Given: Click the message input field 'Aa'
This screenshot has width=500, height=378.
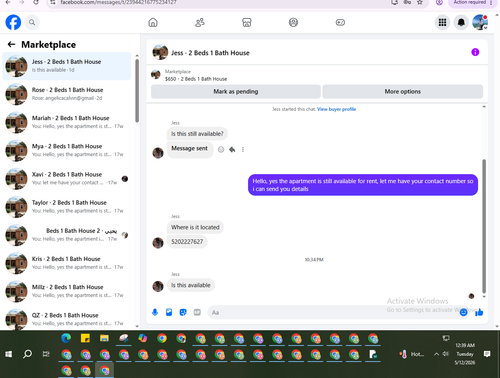Looking at the screenshot, I should point(333,312).
